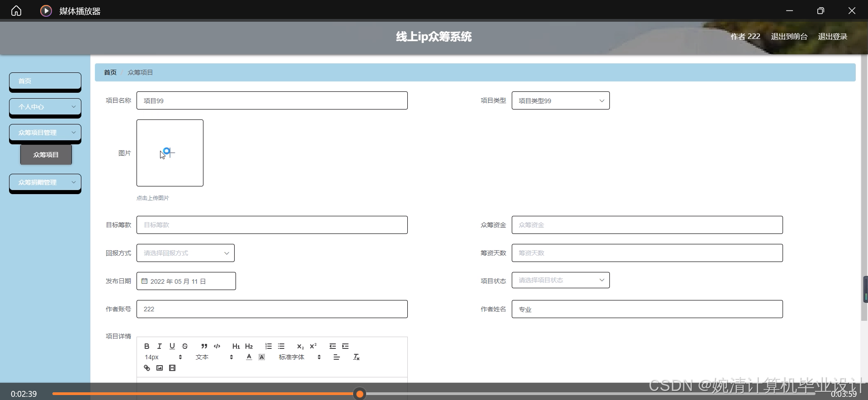This screenshot has height=400, width=868.
Task: Collapse the 众筹项目管理 sidebar menu
Action: [x=45, y=133]
